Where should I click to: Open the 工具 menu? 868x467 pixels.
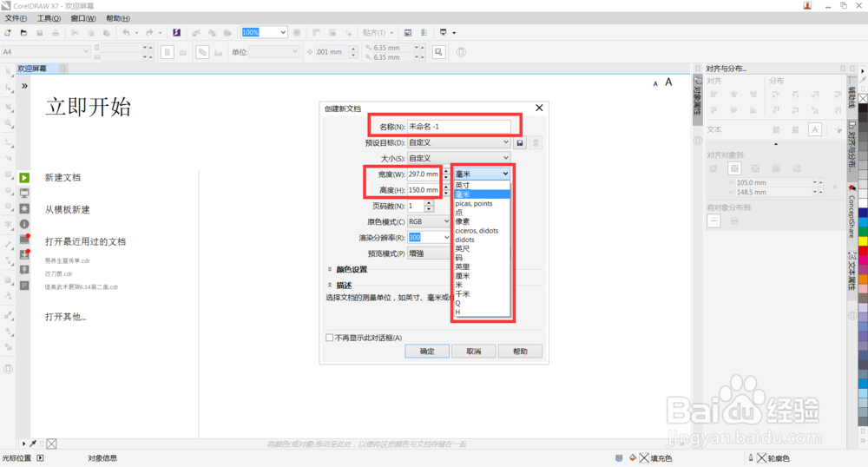click(x=49, y=18)
